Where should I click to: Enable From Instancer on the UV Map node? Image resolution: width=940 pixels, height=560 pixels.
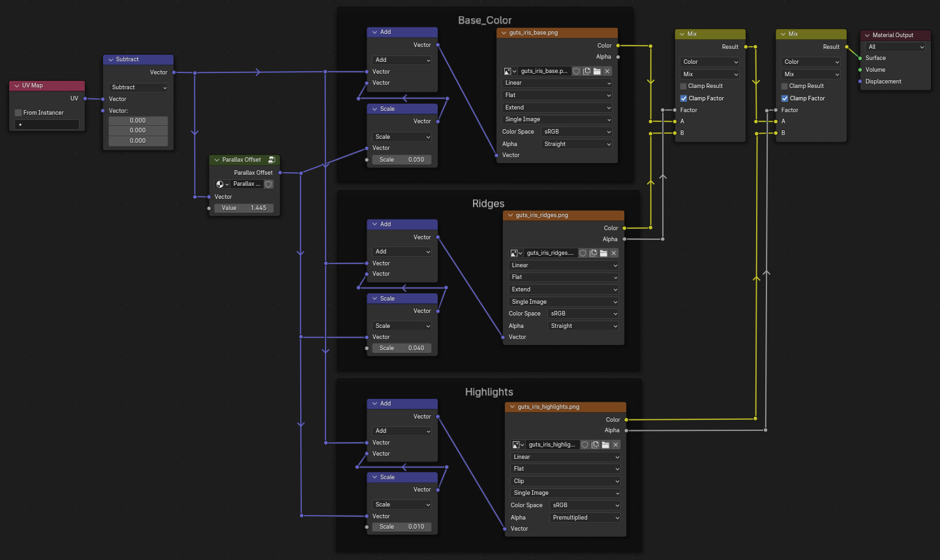pyautogui.click(x=18, y=112)
